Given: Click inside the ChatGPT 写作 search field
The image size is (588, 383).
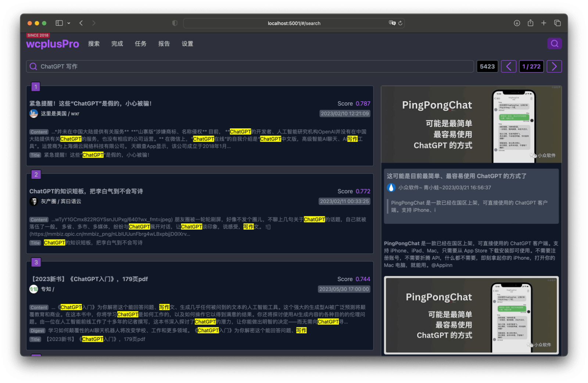Looking at the screenshot, I should click(x=147, y=66).
